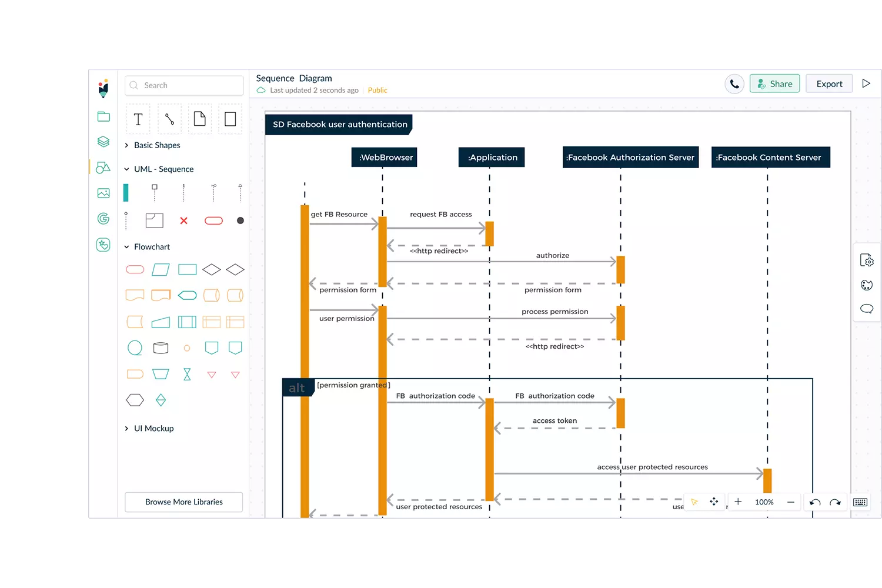Select the document page shape tool

point(200,119)
